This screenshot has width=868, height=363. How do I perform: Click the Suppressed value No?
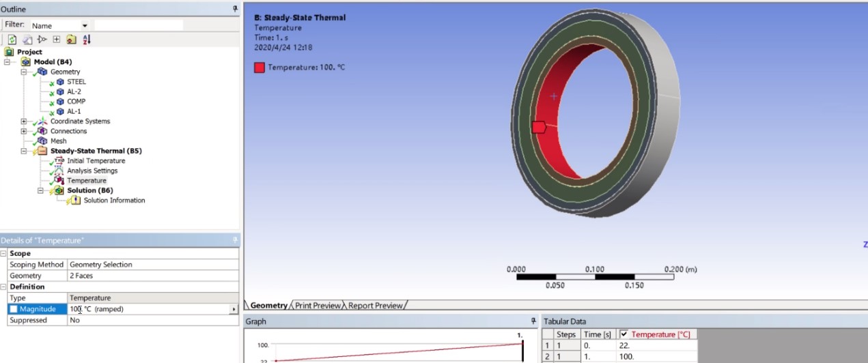154,320
